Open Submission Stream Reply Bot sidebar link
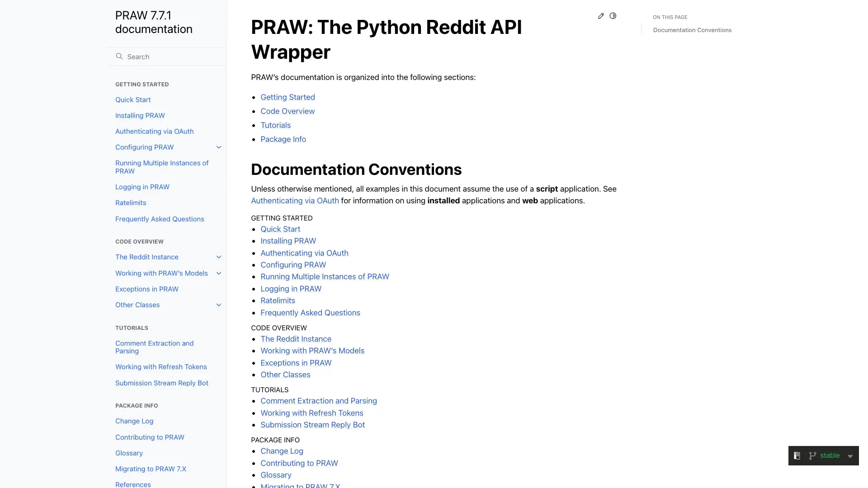 pos(162,383)
